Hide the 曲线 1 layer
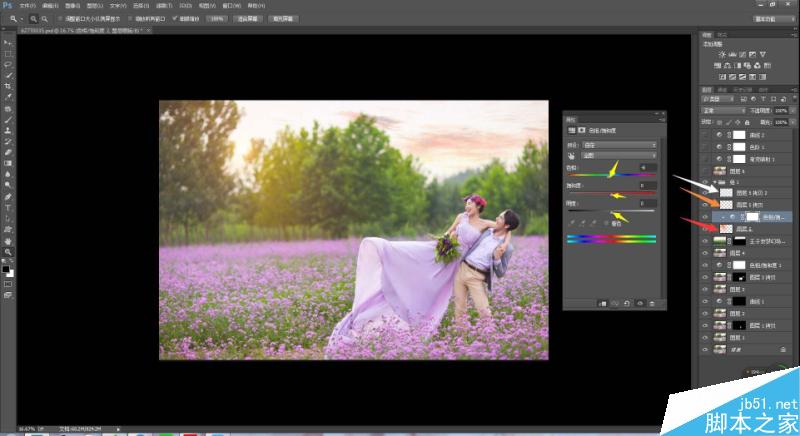800x436 pixels. 705,301
